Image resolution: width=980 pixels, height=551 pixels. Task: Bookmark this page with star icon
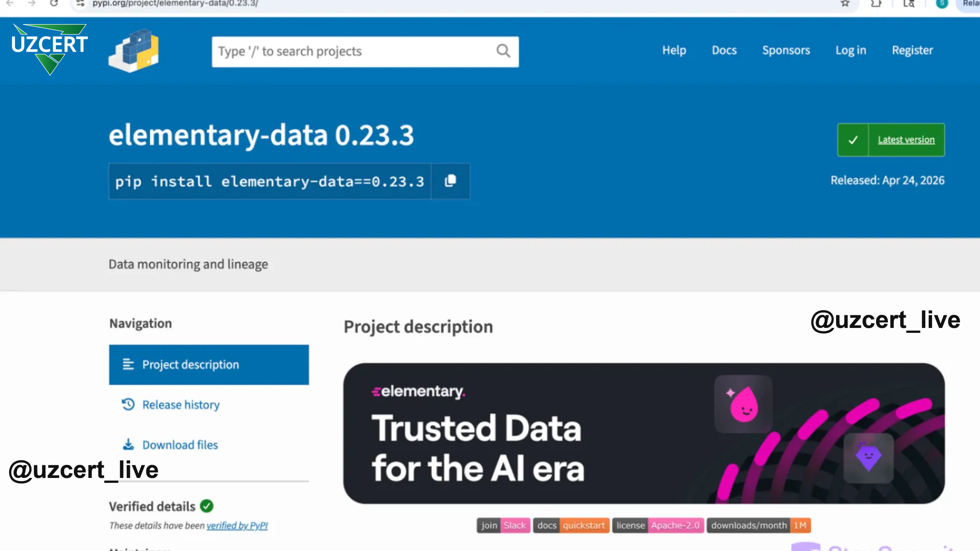pyautogui.click(x=845, y=3)
